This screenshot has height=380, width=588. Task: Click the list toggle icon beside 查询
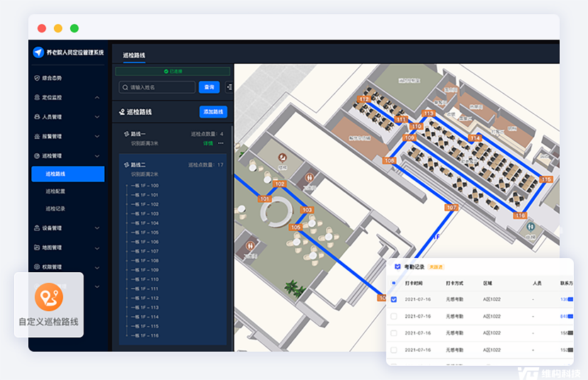click(x=229, y=87)
